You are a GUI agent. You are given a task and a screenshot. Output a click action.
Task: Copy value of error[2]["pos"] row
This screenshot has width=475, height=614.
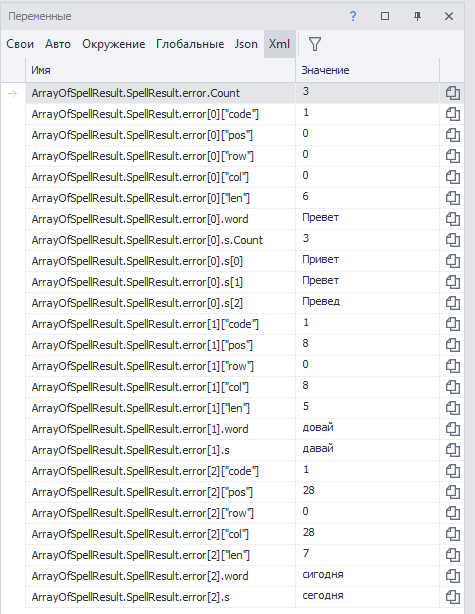[452, 492]
